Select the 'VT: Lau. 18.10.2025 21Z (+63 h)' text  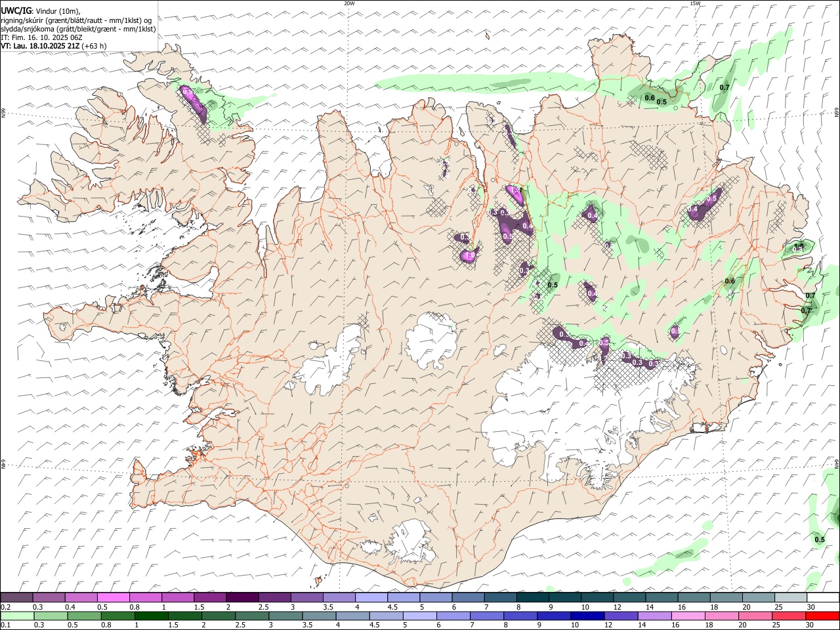click(x=54, y=46)
